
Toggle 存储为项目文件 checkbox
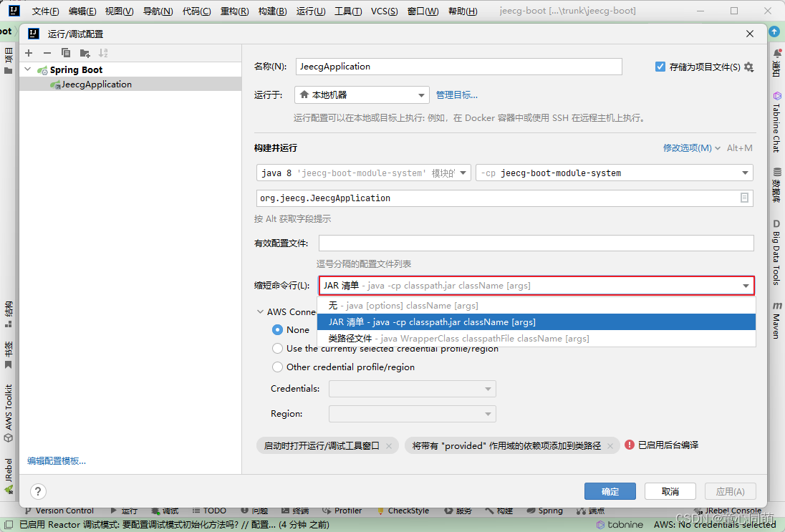point(660,67)
